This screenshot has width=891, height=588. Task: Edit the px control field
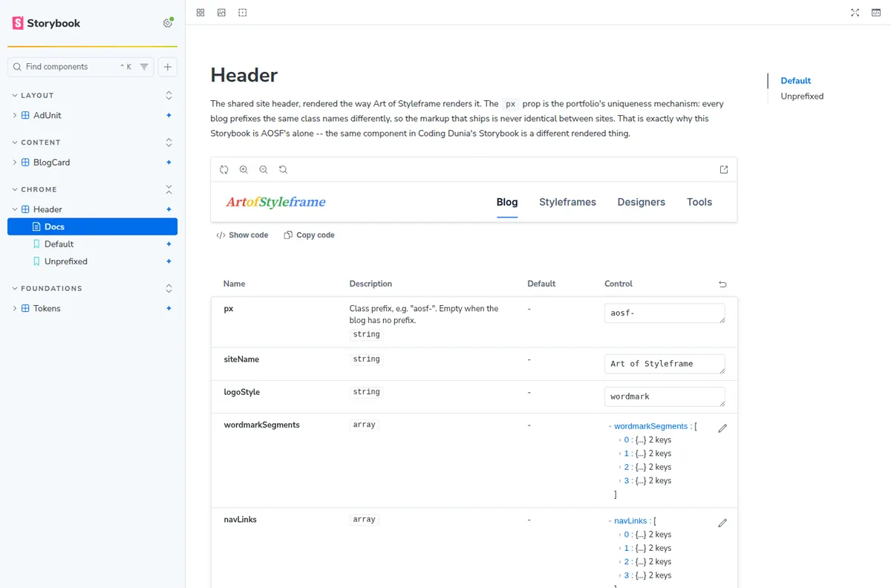(665, 313)
